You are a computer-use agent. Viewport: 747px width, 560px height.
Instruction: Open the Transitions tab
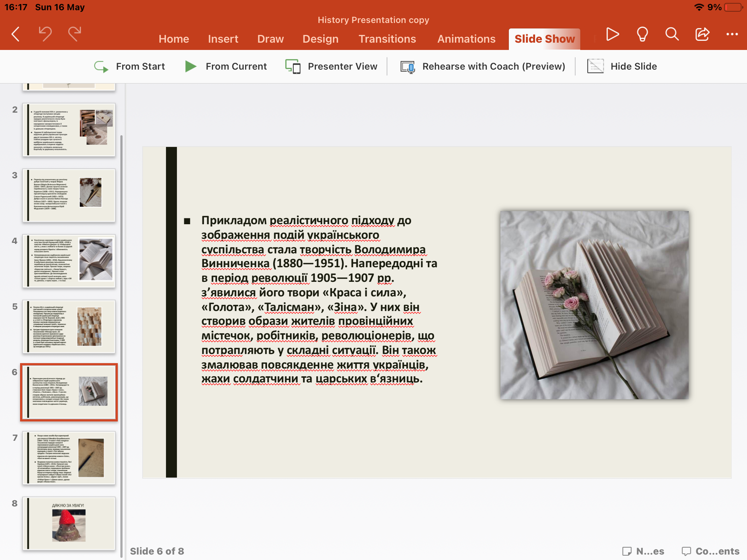coord(387,39)
